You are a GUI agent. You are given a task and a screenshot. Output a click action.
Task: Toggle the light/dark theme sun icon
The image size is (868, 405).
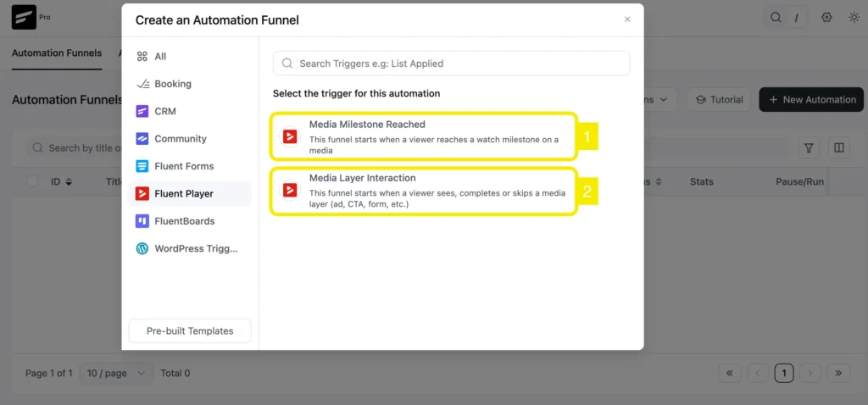[x=854, y=17]
